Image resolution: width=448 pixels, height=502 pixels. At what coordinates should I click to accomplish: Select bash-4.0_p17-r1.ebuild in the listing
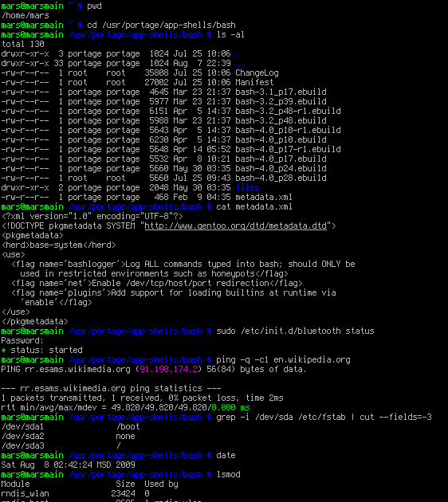(289, 150)
